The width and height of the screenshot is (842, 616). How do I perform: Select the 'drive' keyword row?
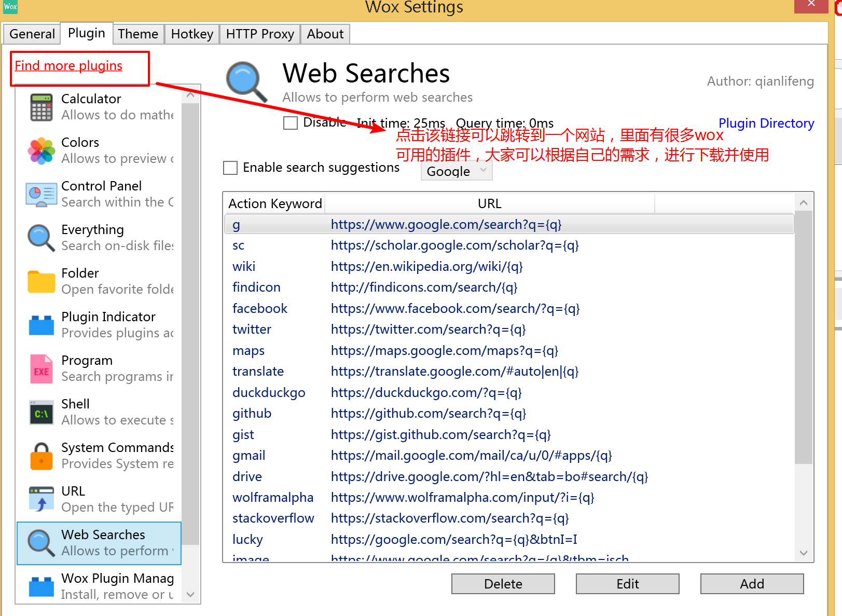click(509, 477)
